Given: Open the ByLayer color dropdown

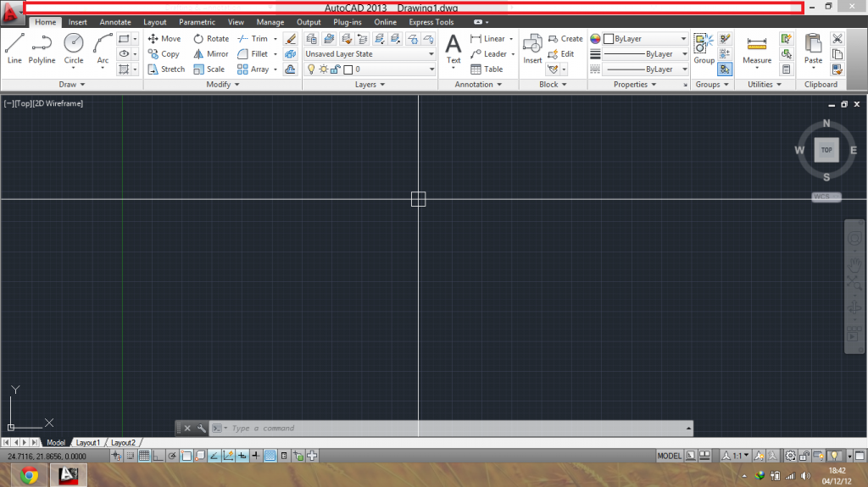Looking at the screenshot, I should pos(645,39).
